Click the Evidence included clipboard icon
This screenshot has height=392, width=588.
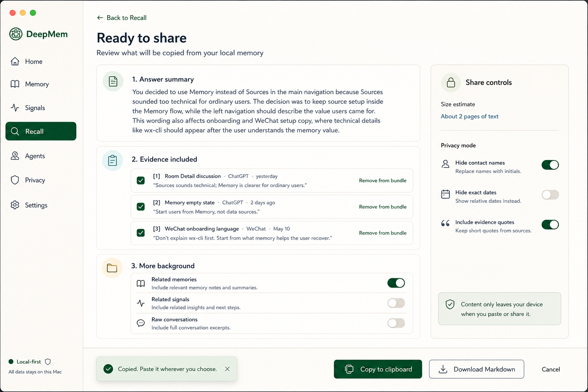point(113,160)
